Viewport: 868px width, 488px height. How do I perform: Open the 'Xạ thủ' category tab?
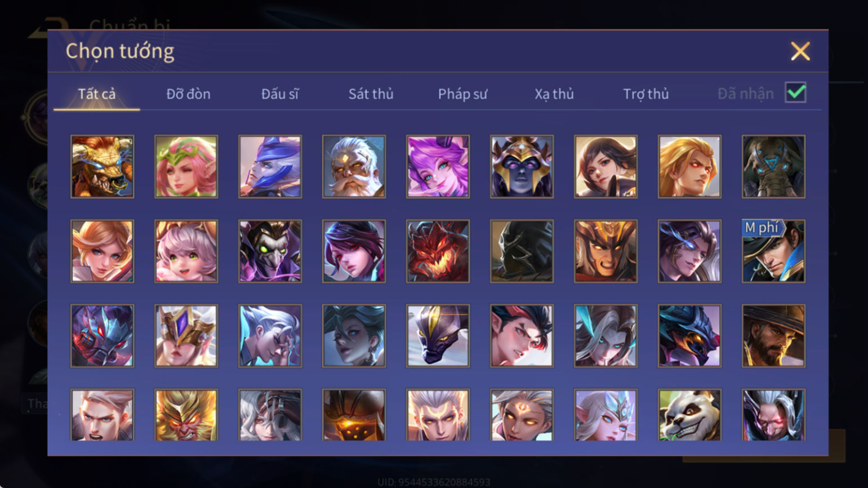pyautogui.click(x=554, y=94)
